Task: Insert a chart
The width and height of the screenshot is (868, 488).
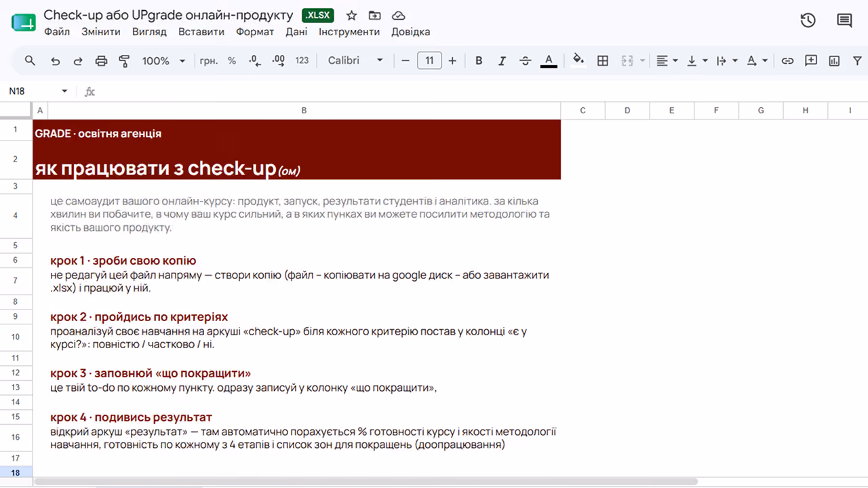Action: tap(834, 60)
